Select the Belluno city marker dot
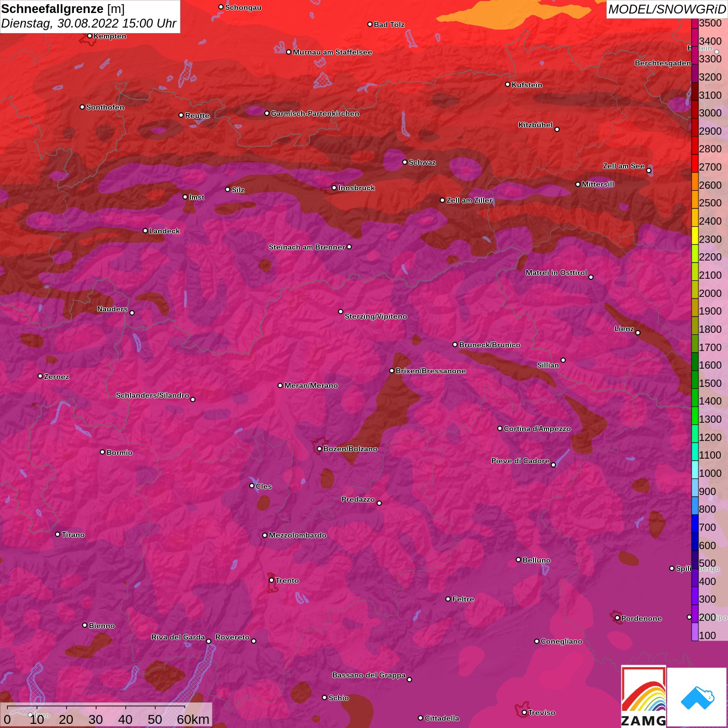 (518, 560)
